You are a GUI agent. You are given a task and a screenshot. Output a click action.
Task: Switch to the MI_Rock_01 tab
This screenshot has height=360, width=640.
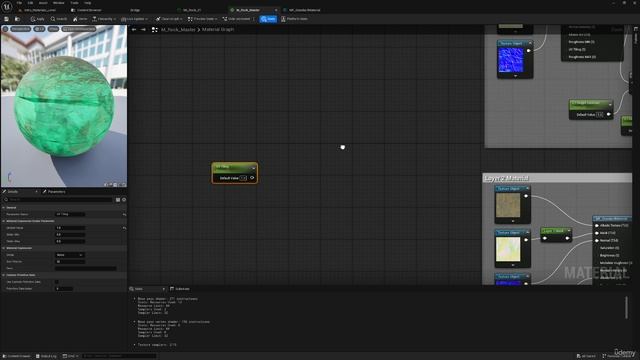(x=191, y=10)
